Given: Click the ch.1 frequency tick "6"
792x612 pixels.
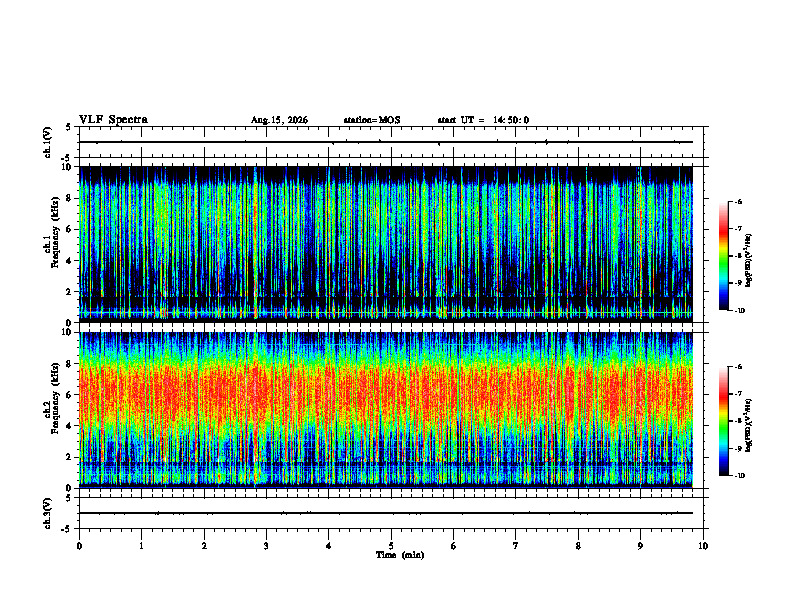Looking at the screenshot, I should click(x=69, y=230).
